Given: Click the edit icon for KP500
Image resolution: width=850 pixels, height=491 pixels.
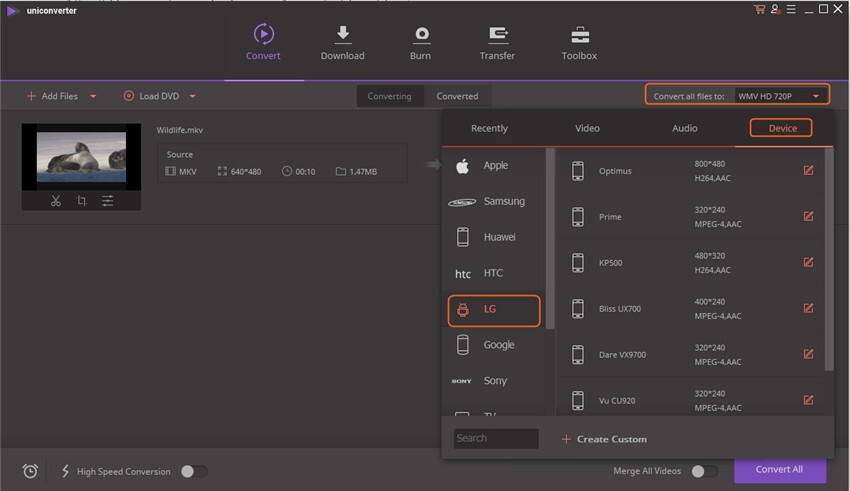Looking at the screenshot, I should 808,262.
